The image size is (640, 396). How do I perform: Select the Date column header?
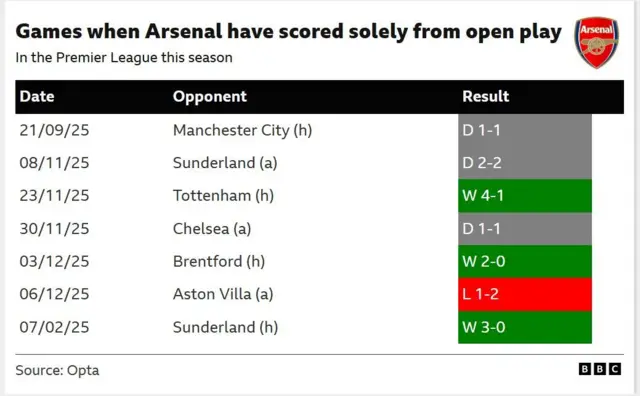[37, 97]
